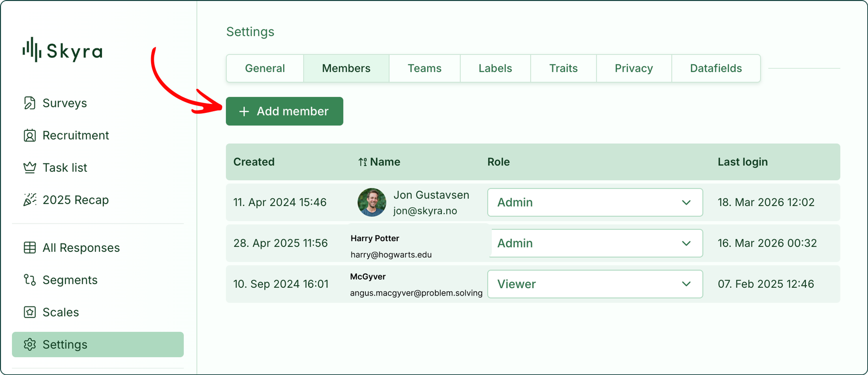This screenshot has width=868, height=375.
Task: Click the plus icon in Add member
Action: pos(244,112)
